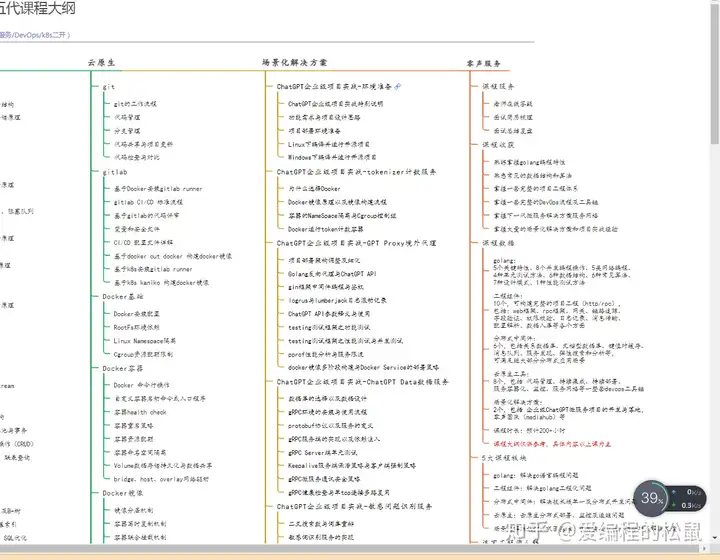Select the 基于k8s安装gitlab runner item

[153, 269]
